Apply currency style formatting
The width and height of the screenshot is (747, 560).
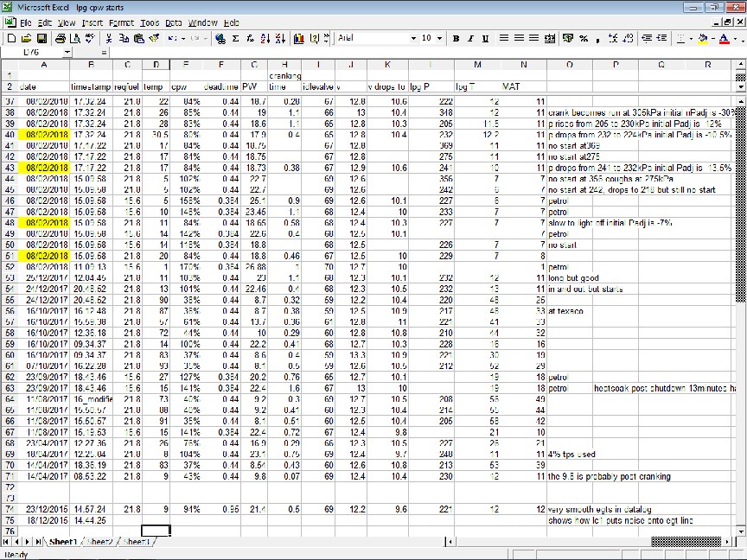pos(568,39)
